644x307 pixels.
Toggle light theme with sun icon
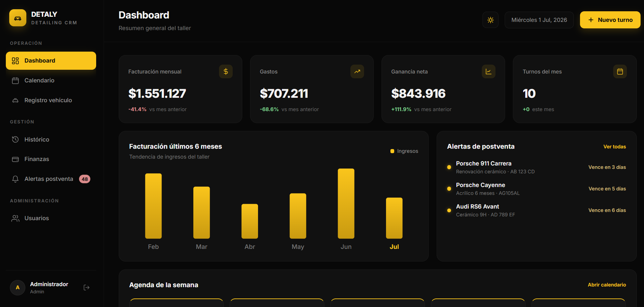click(x=490, y=20)
